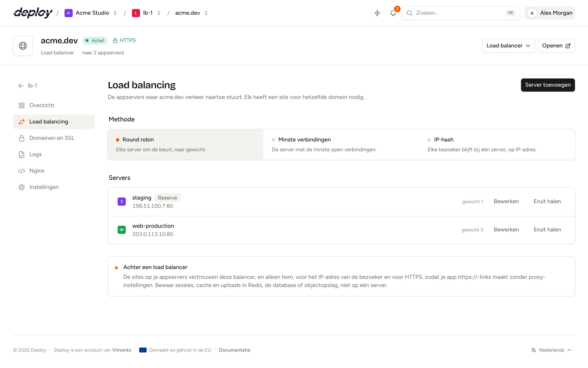The width and height of the screenshot is (588, 368).
Task: Click the purple S staging server avatar
Action: (x=122, y=202)
